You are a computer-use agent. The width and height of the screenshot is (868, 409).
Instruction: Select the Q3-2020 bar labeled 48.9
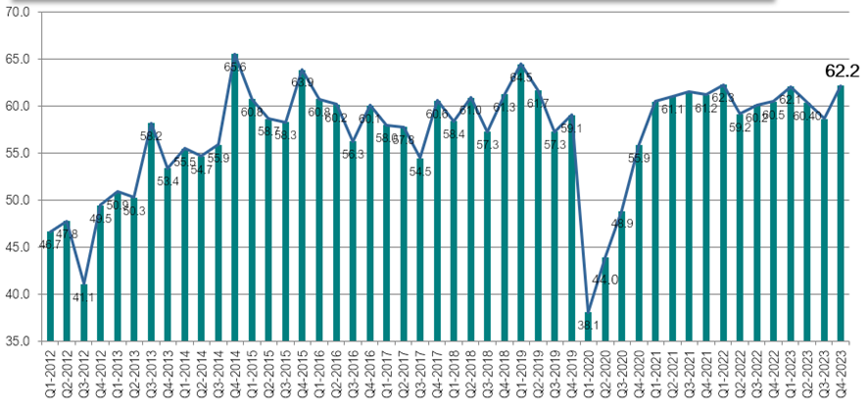(x=621, y=276)
